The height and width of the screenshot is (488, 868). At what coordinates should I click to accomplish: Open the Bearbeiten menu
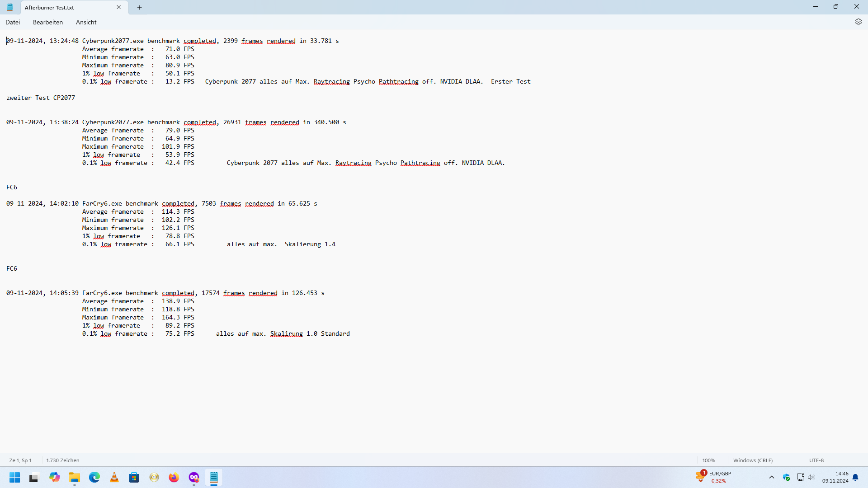(47, 22)
